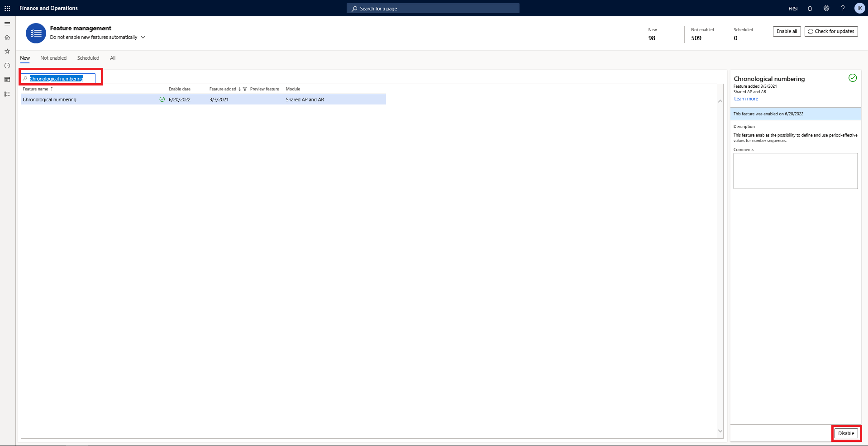The image size is (868, 446).
Task: Click the Enable date column header
Action: (180, 89)
